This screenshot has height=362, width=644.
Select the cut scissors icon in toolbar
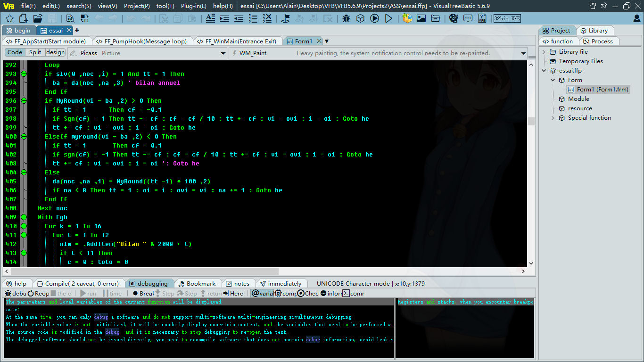point(164,19)
